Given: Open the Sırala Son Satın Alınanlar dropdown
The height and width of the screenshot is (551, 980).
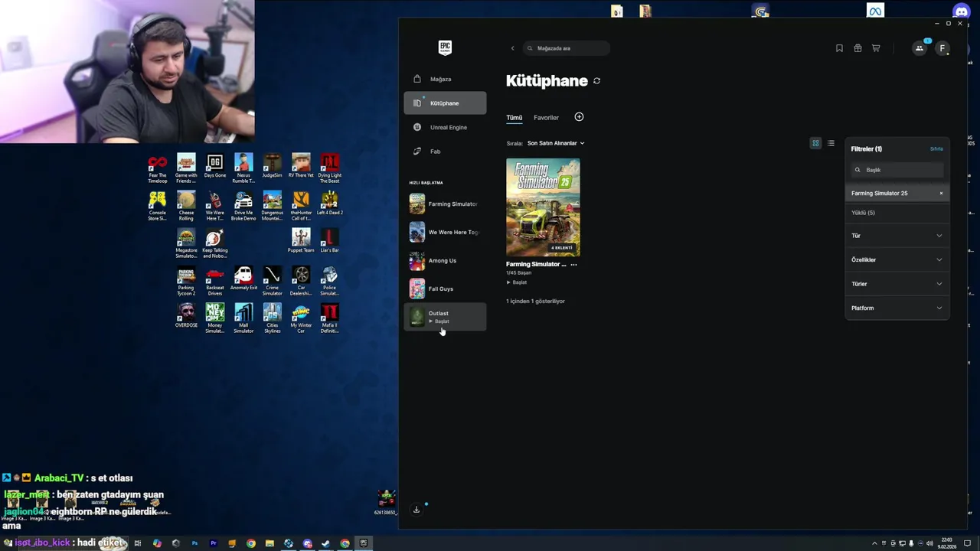Looking at the screenshot, I should pyautogui.click(x=556, y=143).
